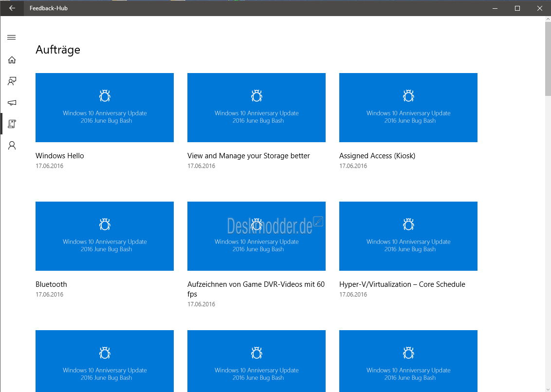Click the 'Bluetooth' quest title

[51, 284]
